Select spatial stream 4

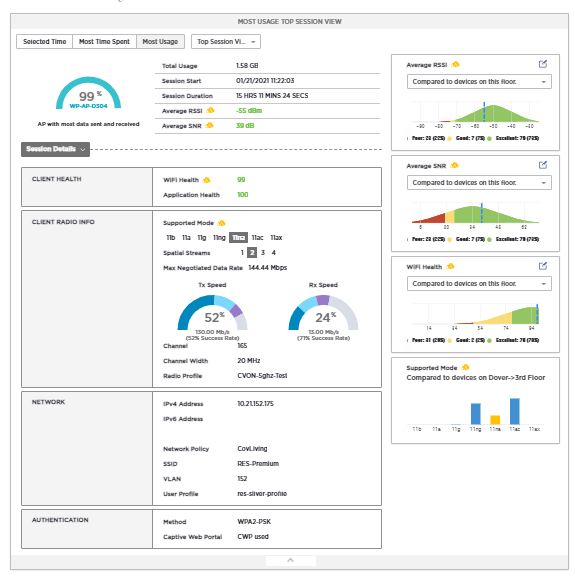274,253
